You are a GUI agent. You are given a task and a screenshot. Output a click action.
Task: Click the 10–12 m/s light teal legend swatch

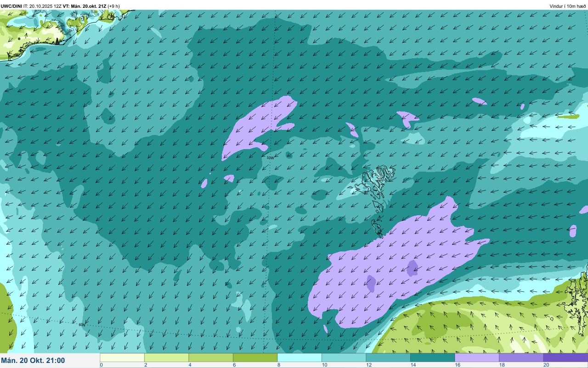point(344,357)
